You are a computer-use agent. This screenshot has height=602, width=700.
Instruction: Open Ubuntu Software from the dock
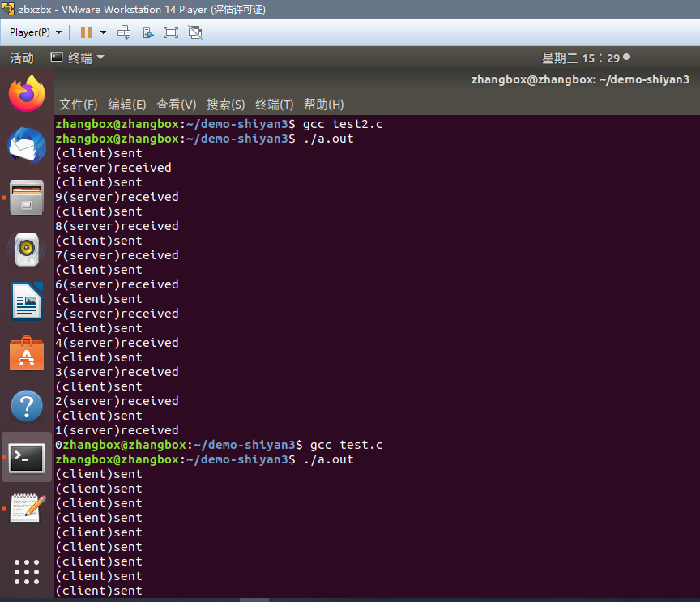click(x=26, y=353)
